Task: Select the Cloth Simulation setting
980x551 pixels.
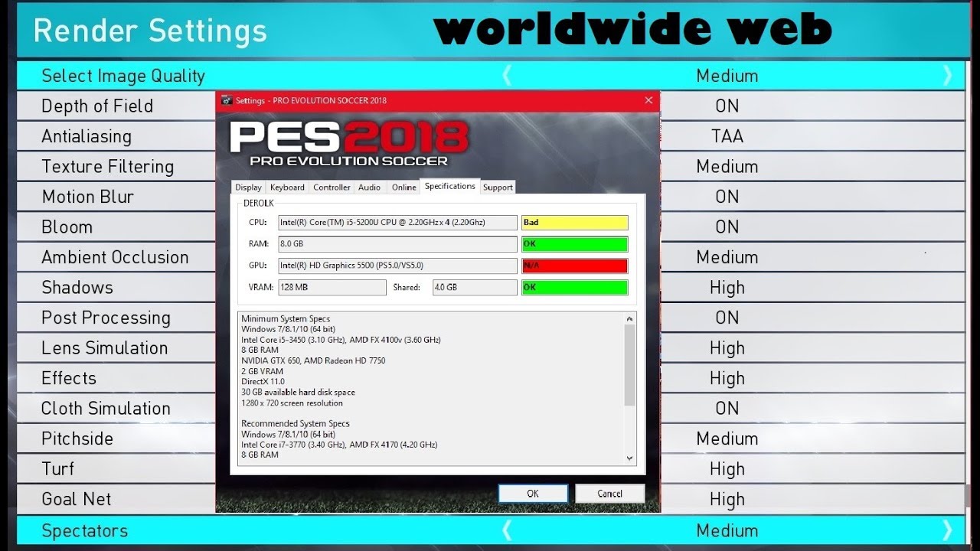Action: coord(106,408)
